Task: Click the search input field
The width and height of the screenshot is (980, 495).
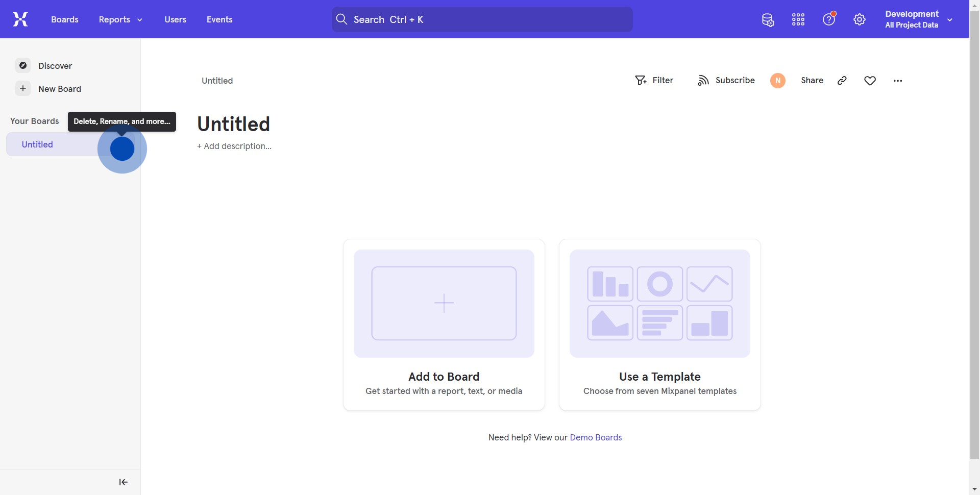Action: 482,19
